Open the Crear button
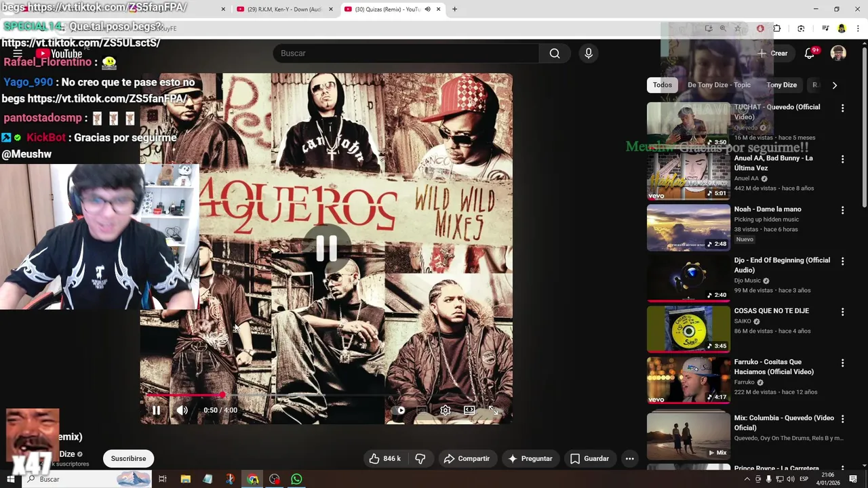Image resolution: width=868 pixels, height=488 pixels. 772,54
